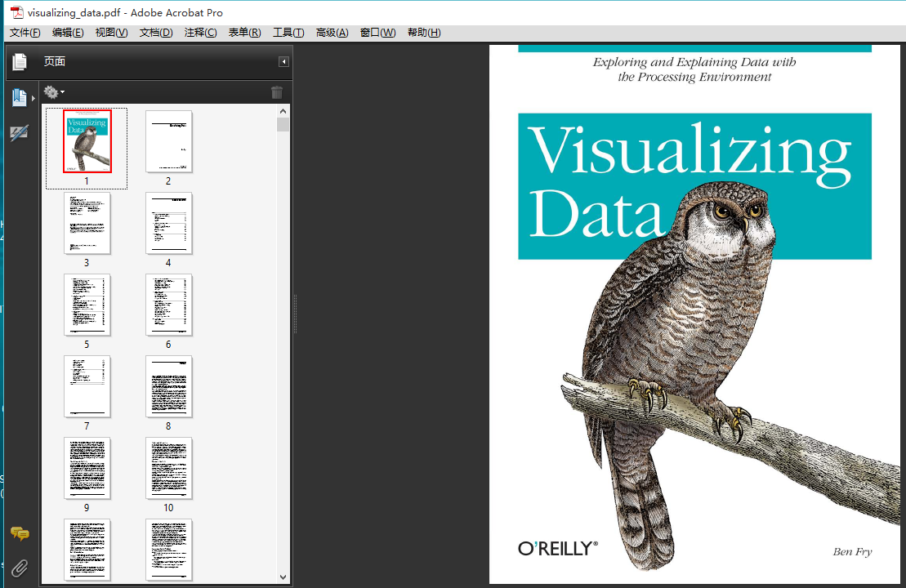
Task: Open the 注释(C) menu
Action: (x=200, y=33)
